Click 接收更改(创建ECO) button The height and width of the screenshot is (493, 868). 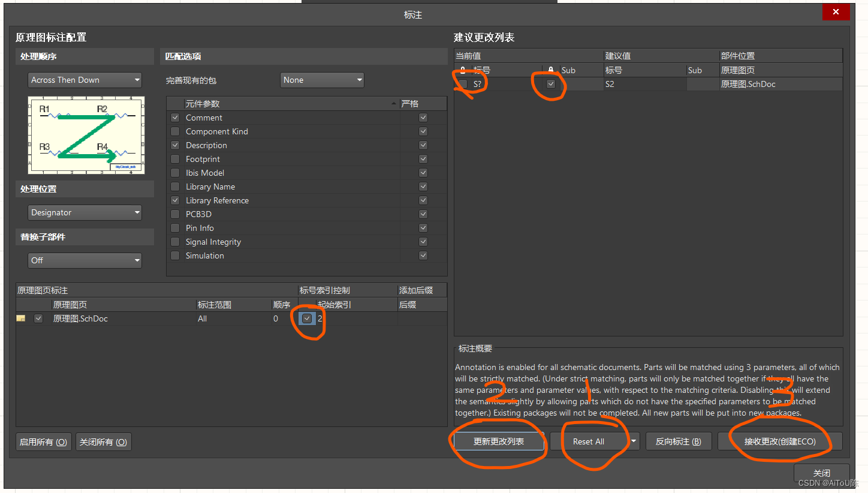780,441
